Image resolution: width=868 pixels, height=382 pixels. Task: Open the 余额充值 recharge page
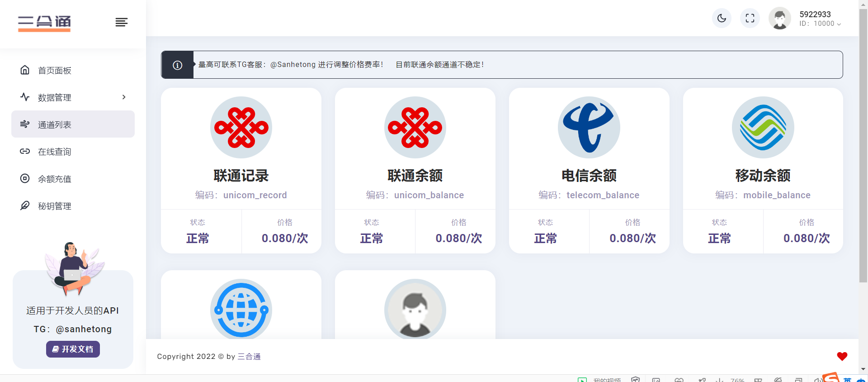tap(55, 179)
